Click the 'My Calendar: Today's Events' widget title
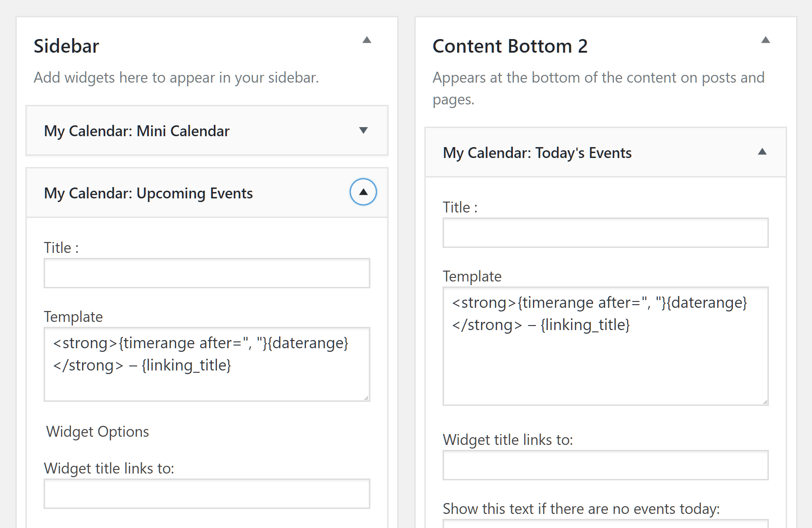812x528 pixels. [537, 153]
